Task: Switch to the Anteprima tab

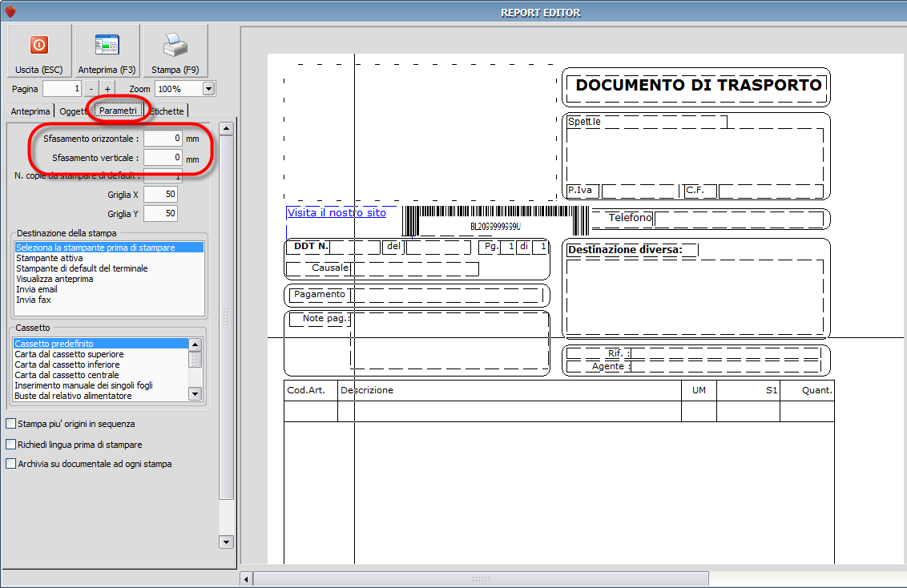Action: [x=30, y=111]
